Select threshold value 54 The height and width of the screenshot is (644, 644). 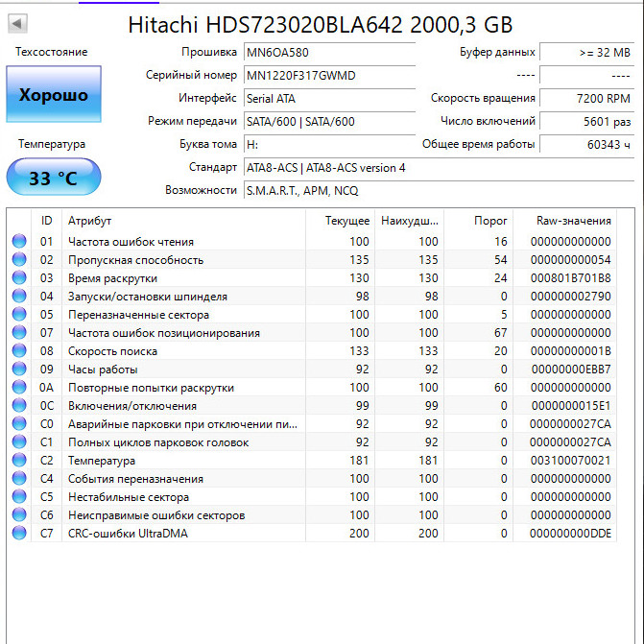tap(501, 260)
